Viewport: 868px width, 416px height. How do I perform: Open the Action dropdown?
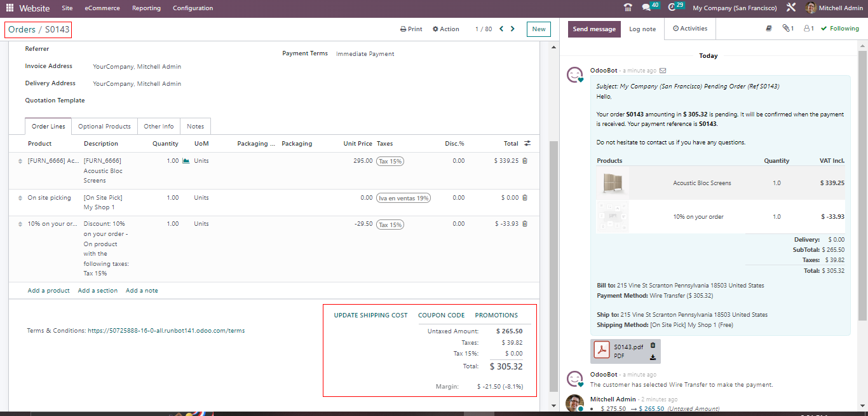coord(445,29)
